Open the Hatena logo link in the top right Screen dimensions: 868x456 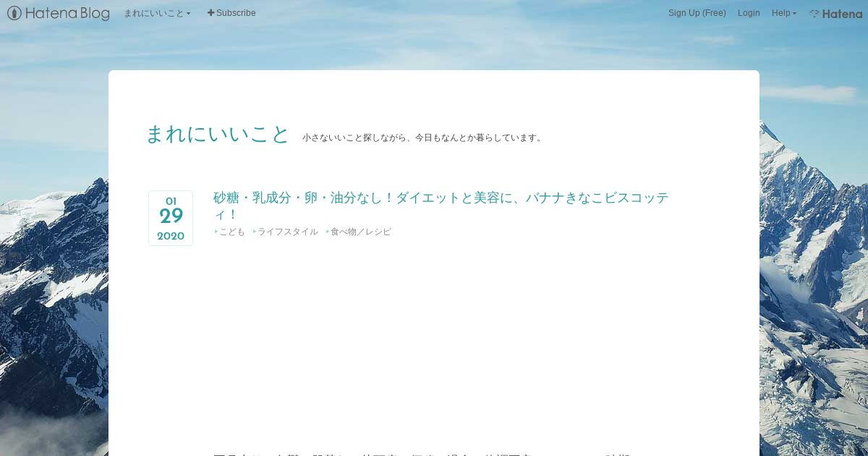click(x=835, y=13)
